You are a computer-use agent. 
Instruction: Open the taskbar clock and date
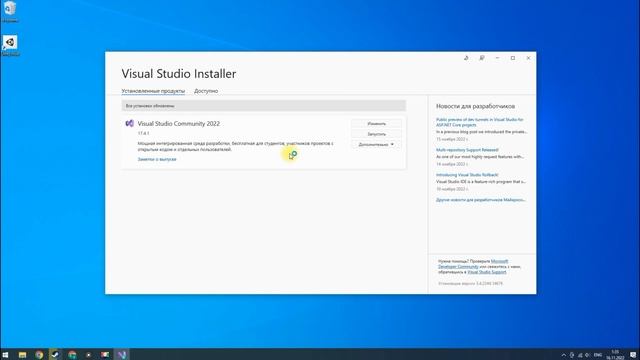click(x=615, y=355)
